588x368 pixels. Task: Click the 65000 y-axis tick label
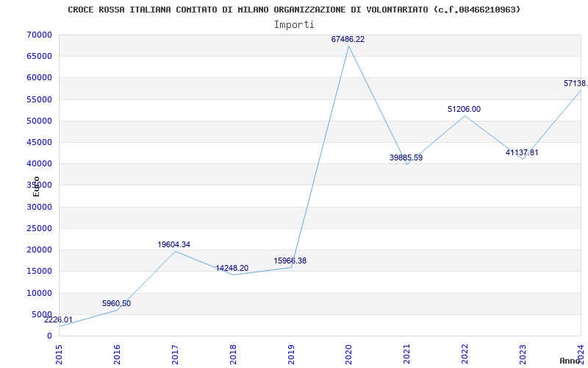pyautogui.click(x=40, y=57)
